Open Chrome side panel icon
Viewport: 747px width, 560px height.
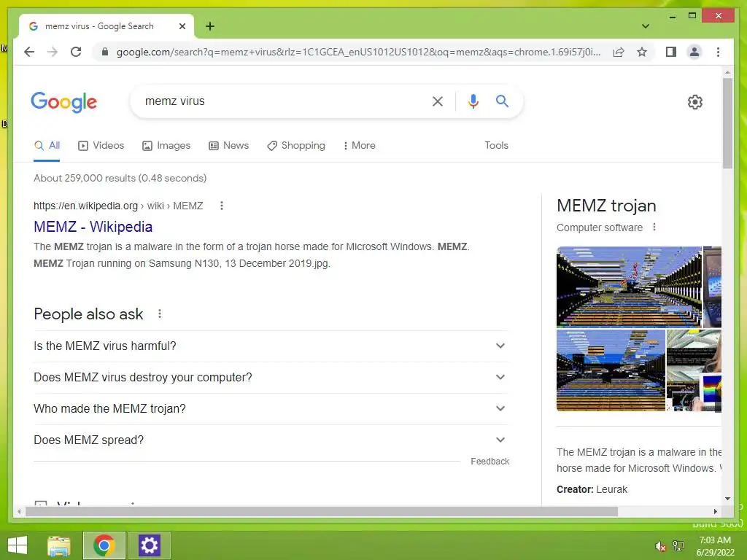pos(671,52)
